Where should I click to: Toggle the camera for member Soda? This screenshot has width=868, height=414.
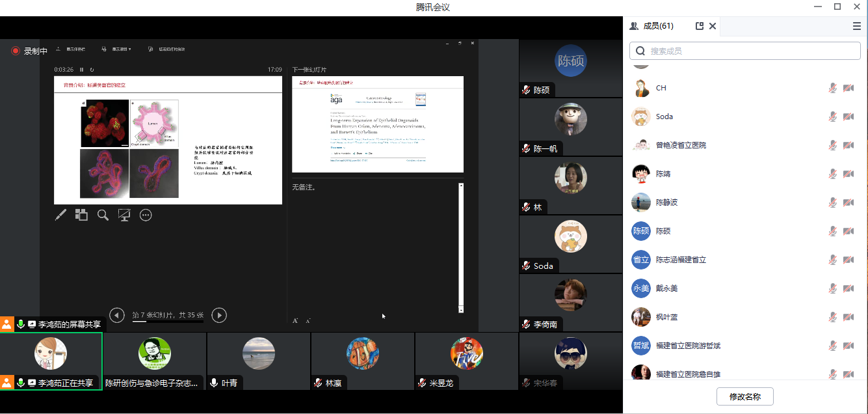point(848,117)
